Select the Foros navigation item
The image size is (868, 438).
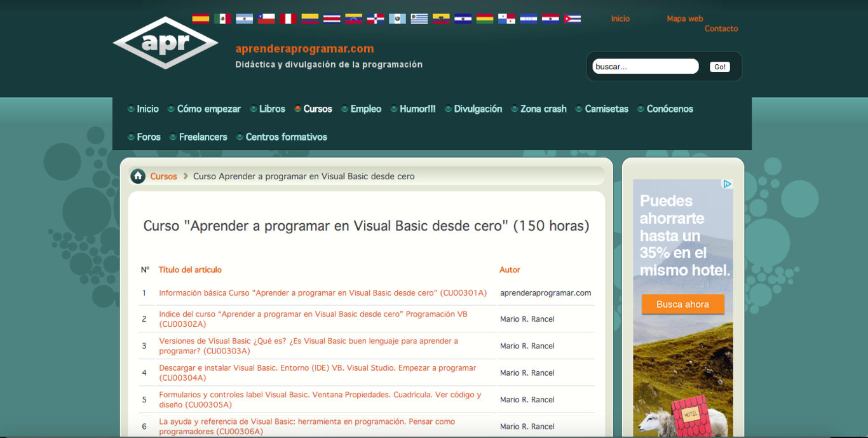(x=148, y=137)
